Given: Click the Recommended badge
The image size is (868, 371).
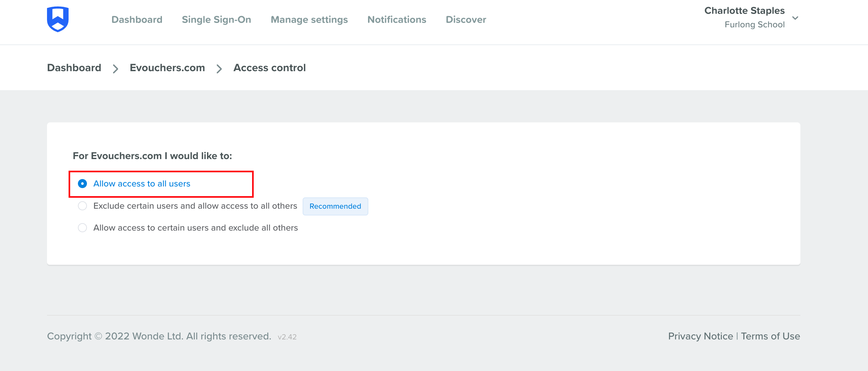Looking at the screenshot, I should [335, 206].
